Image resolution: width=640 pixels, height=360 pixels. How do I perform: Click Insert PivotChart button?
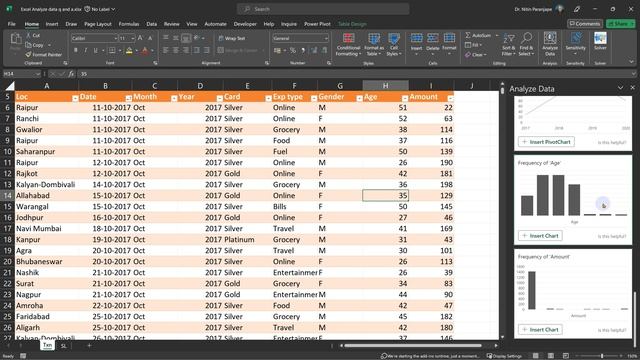[x=547, y=142]
